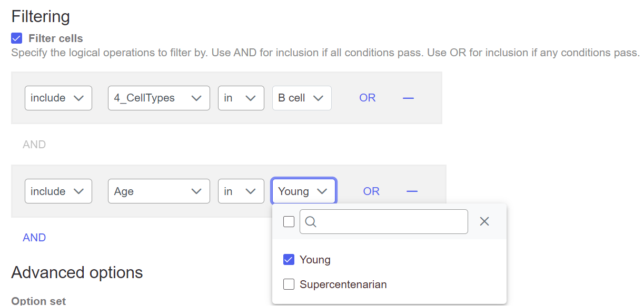This screenshot has height=306, width=644.
Task: Open the 'in' operator dropdown in the Age row
Action: pyautogui.click(x=241, y=191)
